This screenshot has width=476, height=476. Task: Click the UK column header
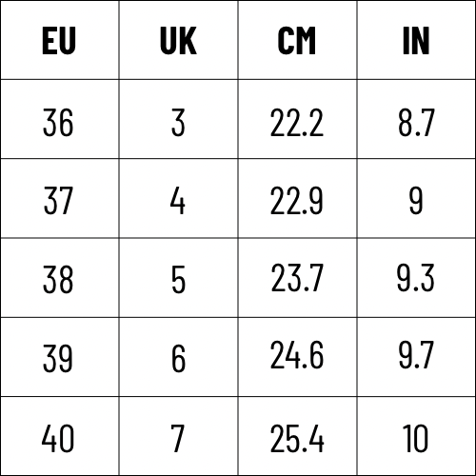pos(178,41)
